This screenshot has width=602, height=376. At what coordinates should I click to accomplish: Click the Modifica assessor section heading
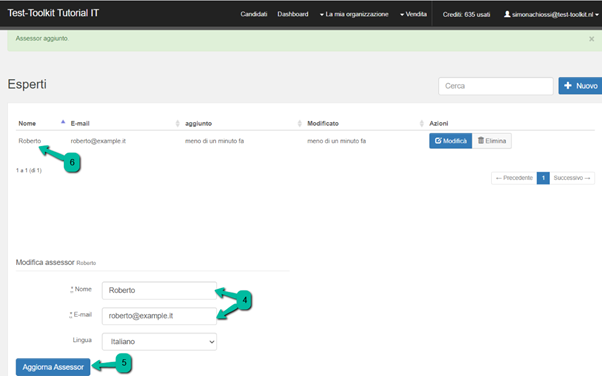click(x=56, y=262)
